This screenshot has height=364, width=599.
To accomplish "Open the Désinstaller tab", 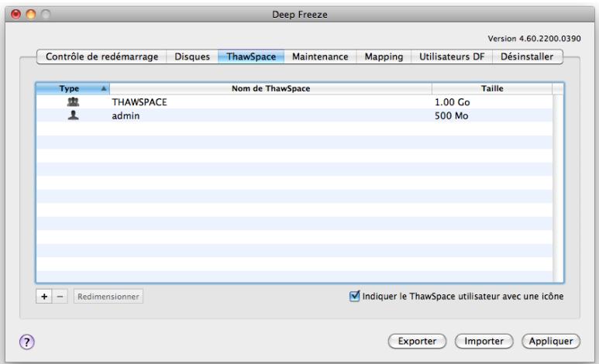I will coord(527,57).
